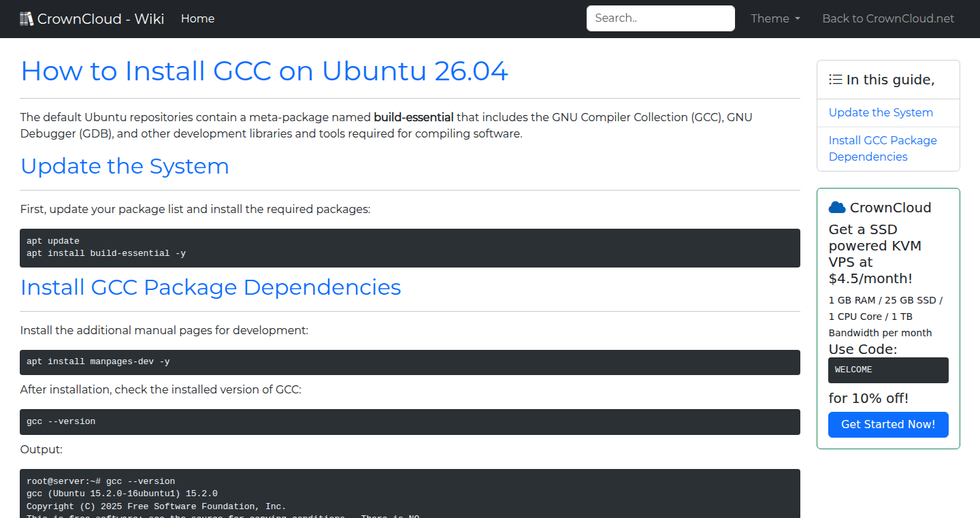Click the 'apt update' command line
The width and height of the screenshot is (980, 518).
pos(53,241)
